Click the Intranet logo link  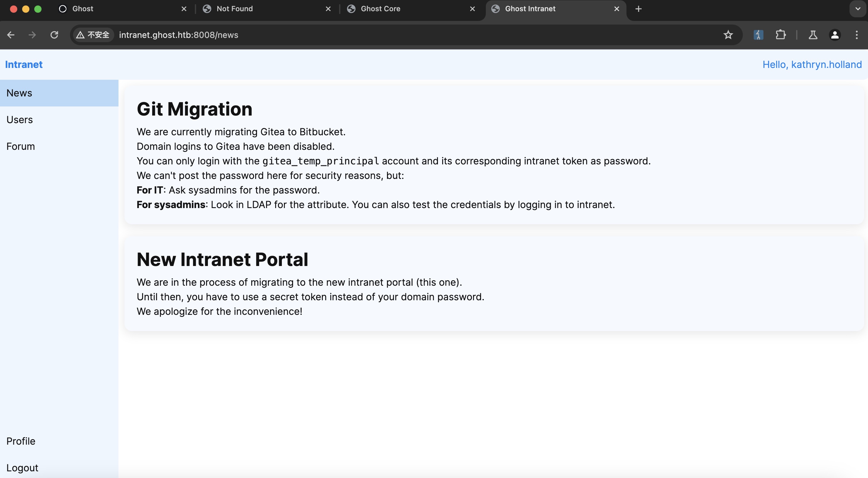[x=24, y=64]
